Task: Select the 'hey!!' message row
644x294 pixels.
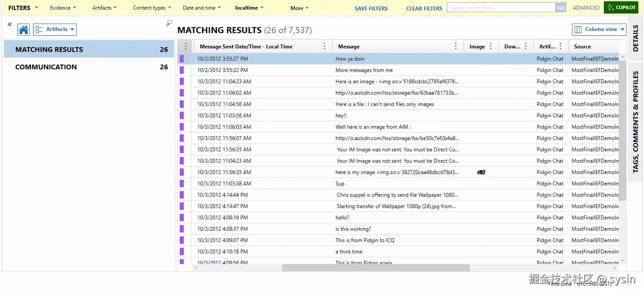Action: pos(398,116)
